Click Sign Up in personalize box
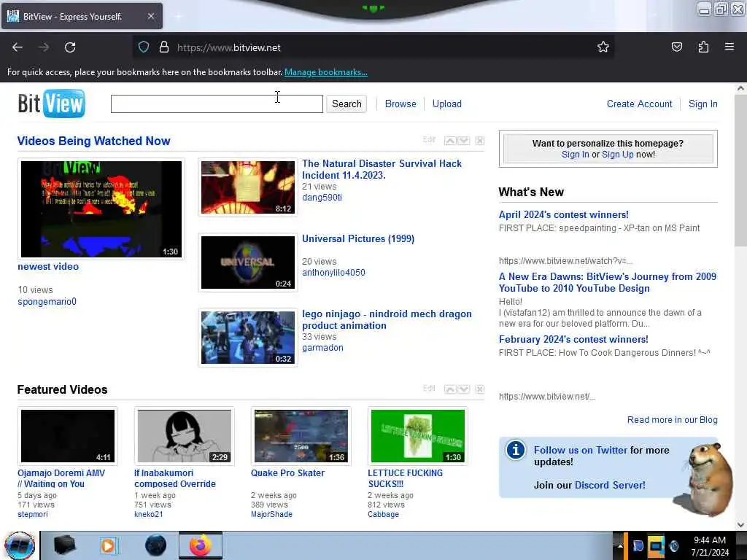Viewport: 747px width, 560px height. point(617,155)
